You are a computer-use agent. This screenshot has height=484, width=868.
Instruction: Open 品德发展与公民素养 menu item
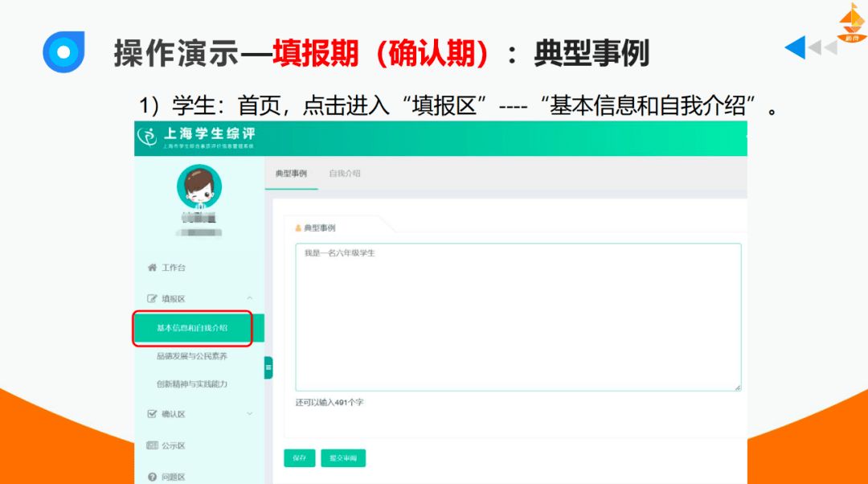point(192,356)
